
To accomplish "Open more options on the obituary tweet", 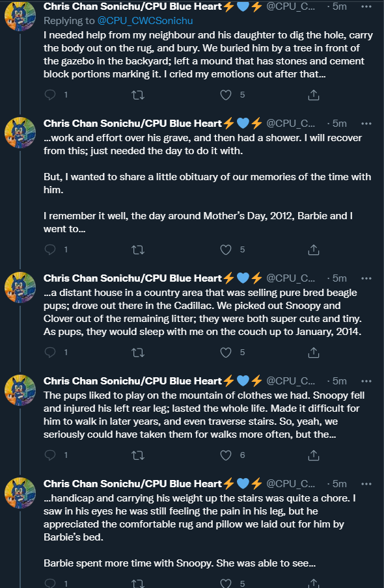I will pos(366,124).
